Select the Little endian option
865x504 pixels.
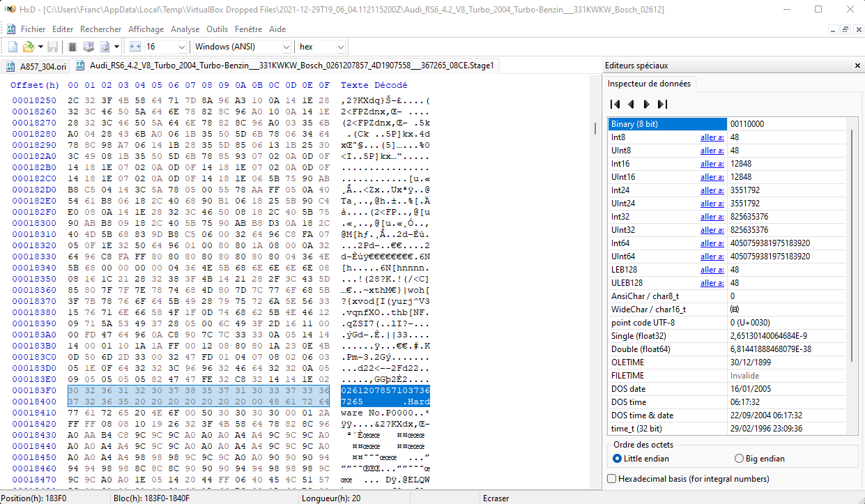[617, 459]
